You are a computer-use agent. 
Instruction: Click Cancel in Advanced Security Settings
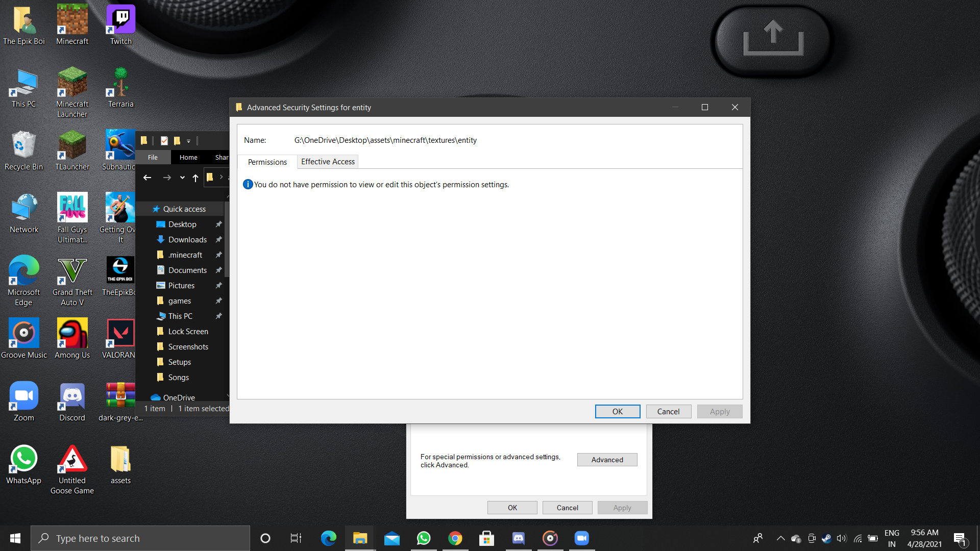pos(668,412)
